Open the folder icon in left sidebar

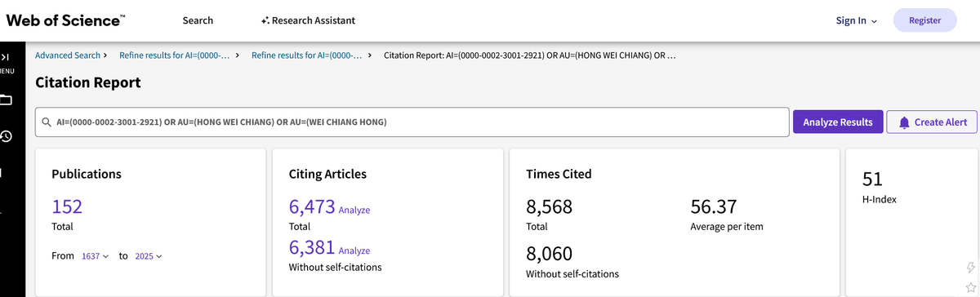coord(6,100)
